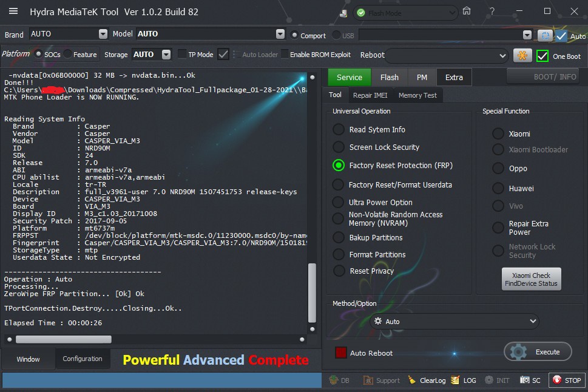588x392 pixels.
Task: Select Factory Reset Protection (FRP) option
Action: 338,166
